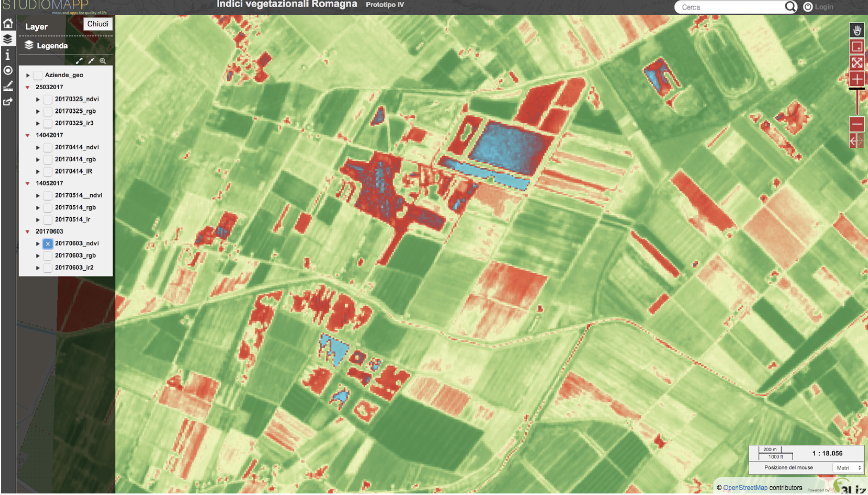Zoom out with the minus button

coord(856,124)
